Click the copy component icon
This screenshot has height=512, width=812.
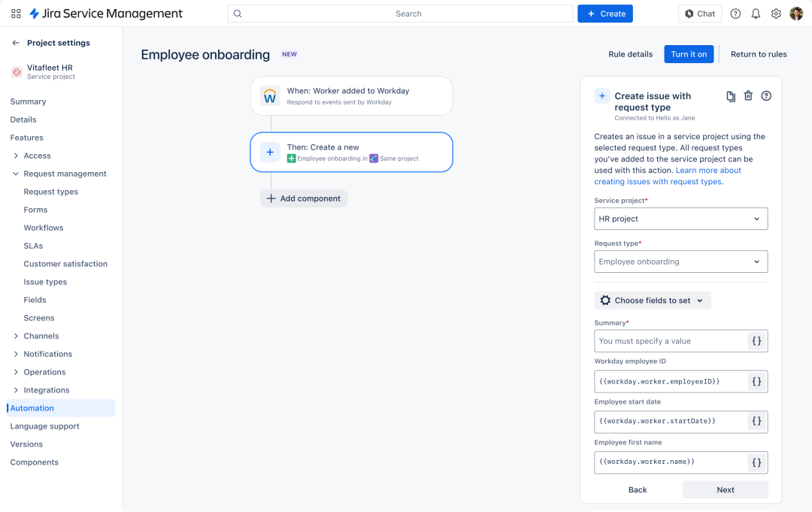[731, 96]
